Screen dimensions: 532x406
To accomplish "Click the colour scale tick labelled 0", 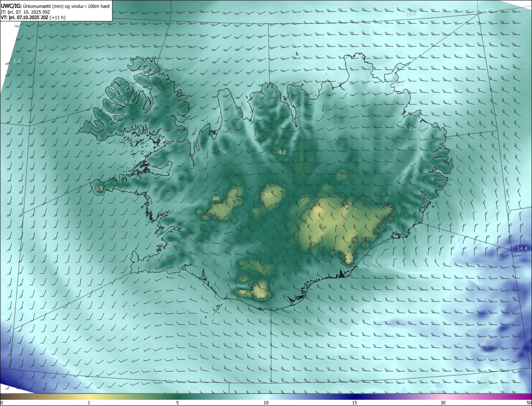I will tap(1, 403).
